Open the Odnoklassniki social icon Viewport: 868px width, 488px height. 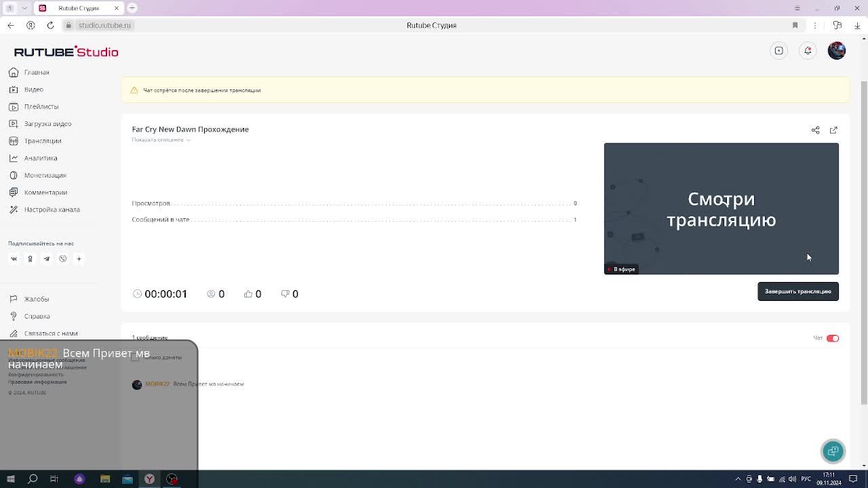pos(30,258)
